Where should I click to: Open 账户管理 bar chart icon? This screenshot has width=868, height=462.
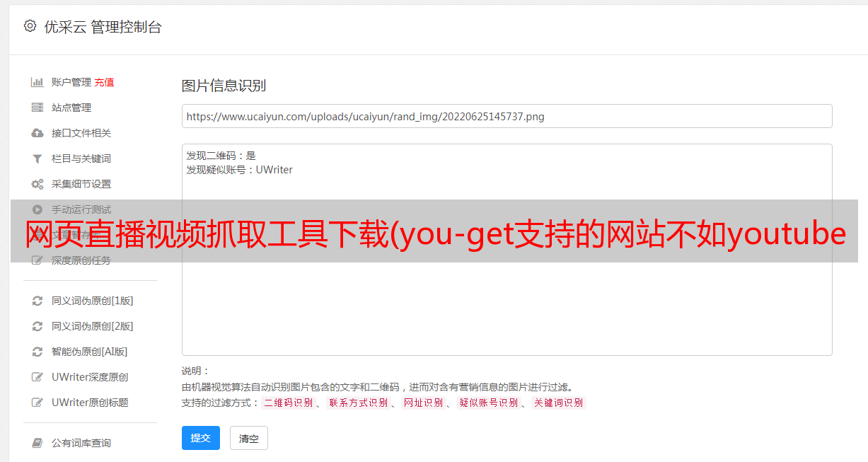[37, 82]
